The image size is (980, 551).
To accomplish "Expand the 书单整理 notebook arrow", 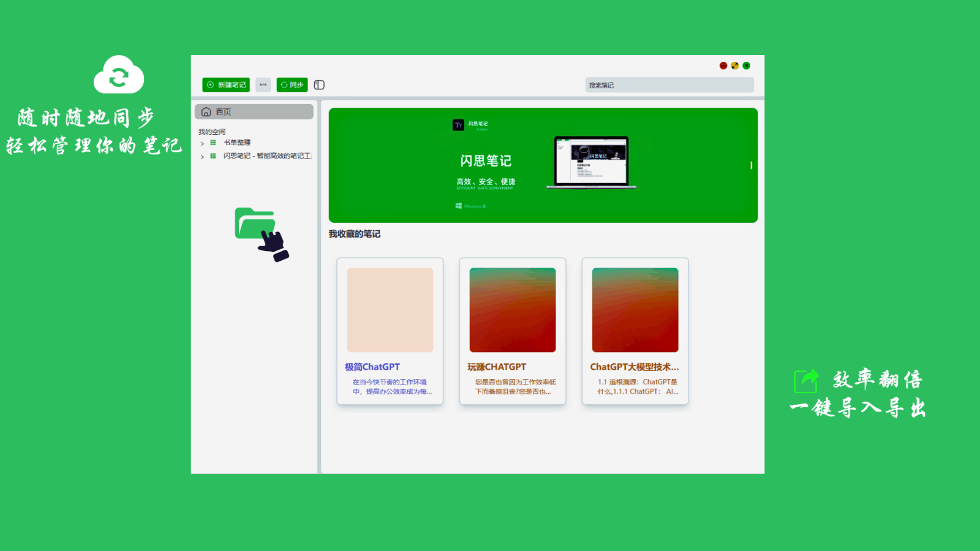I will tap(202, 143).
